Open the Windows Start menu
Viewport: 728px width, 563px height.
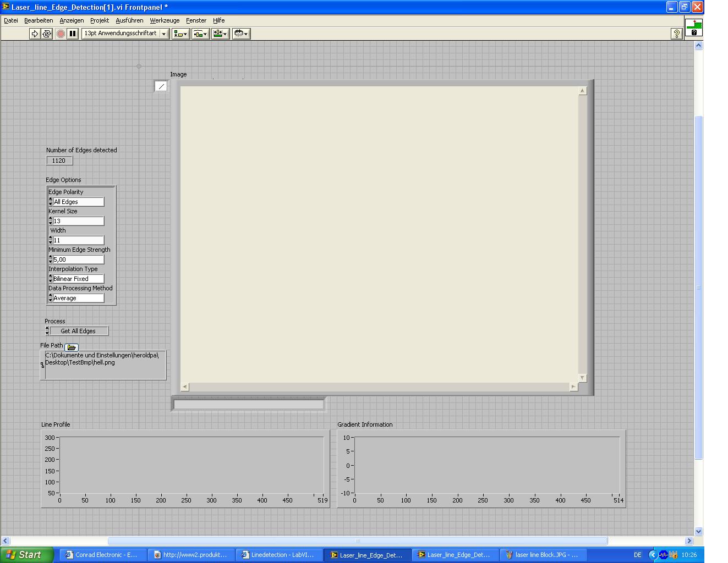pos(27,555)
